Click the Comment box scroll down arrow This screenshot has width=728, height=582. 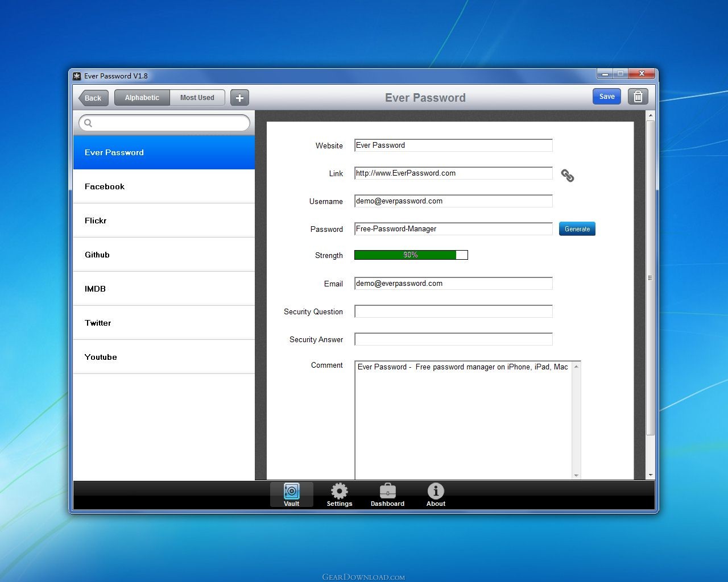(x=576, y=475)
